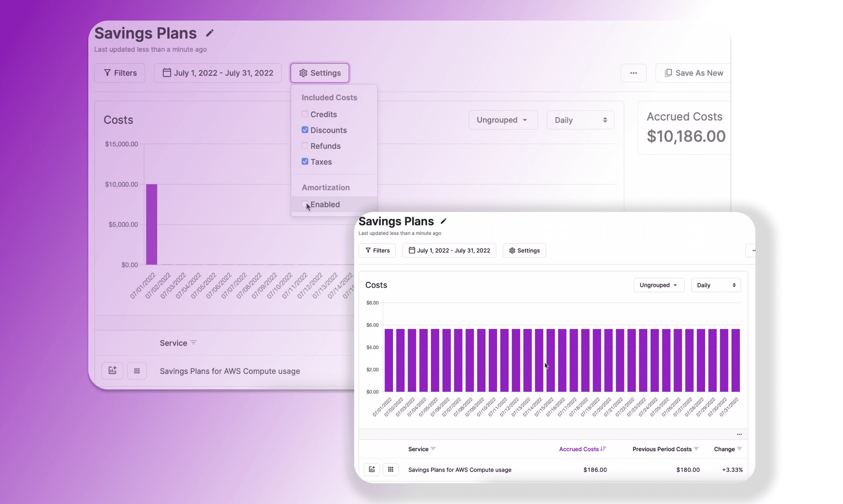Open the July 2022 date range picker in the foreground panel
The width and height of the screenshot is (843, 504).
[x=449, y=250]
